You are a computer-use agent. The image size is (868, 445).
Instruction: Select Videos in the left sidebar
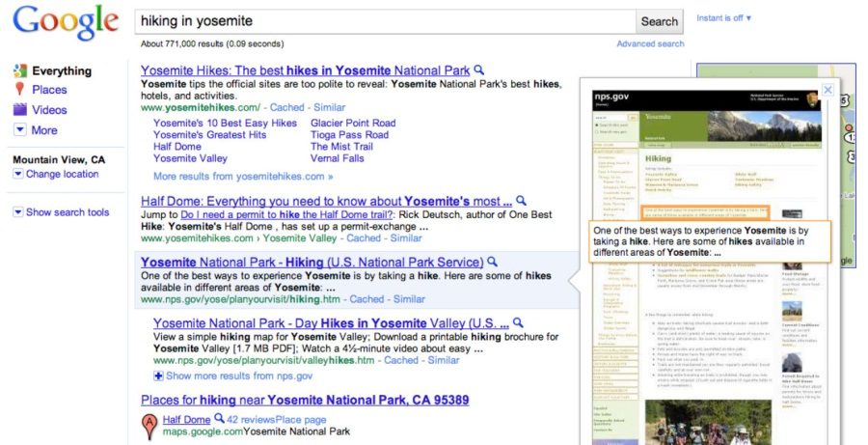(49, 110)
